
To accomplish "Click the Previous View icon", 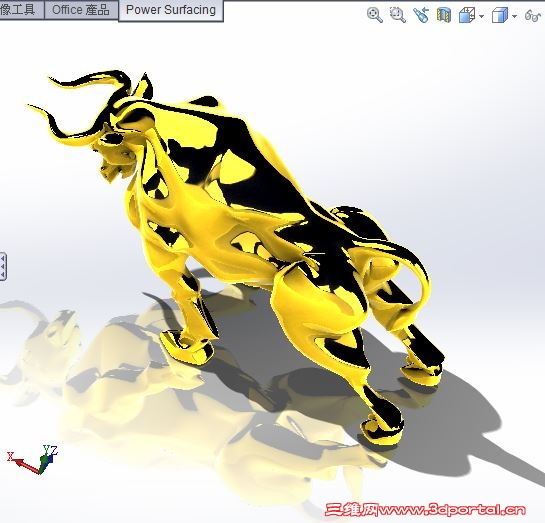I will coord(421,15).
